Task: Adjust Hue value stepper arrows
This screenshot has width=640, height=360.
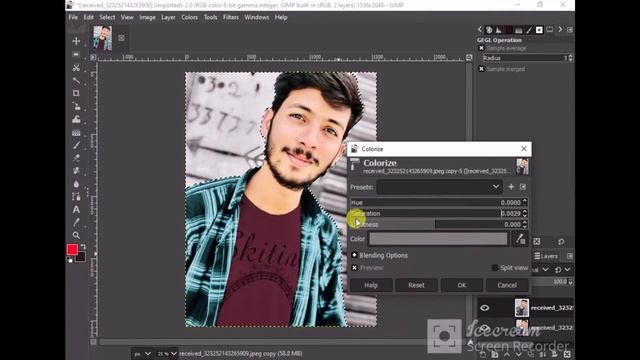Action: pyautogui.click(x=525, y=202)
